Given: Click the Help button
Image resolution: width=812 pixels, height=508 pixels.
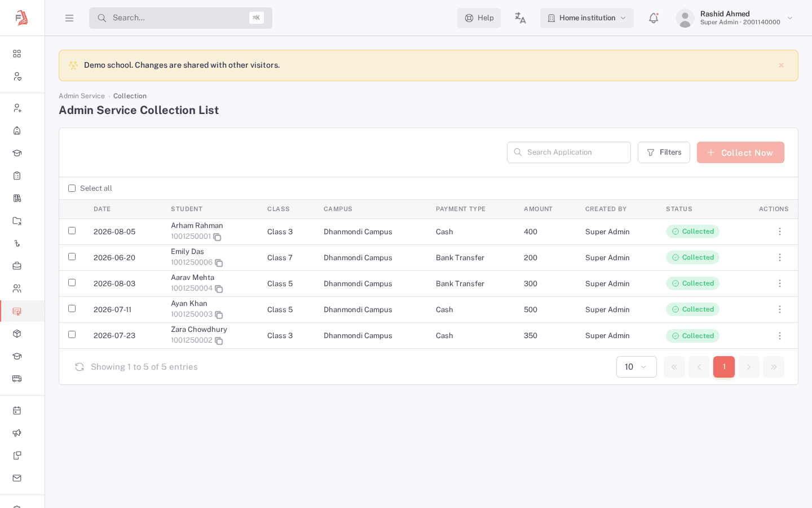Looking at the screenshot, I should click(x=479, y=18).
